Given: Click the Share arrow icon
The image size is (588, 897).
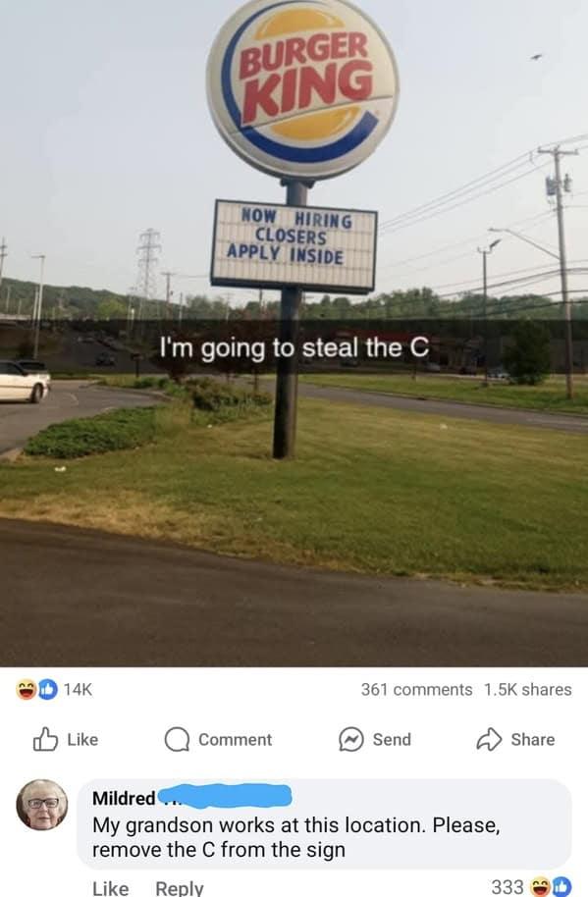Looking at the screenshot, I should point(489,739).
